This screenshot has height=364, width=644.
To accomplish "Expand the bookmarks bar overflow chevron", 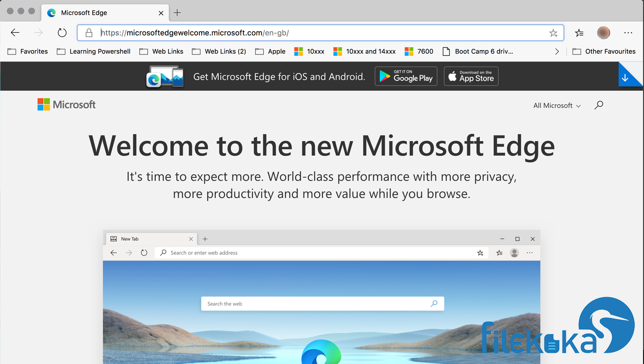I will coord(557,51).
